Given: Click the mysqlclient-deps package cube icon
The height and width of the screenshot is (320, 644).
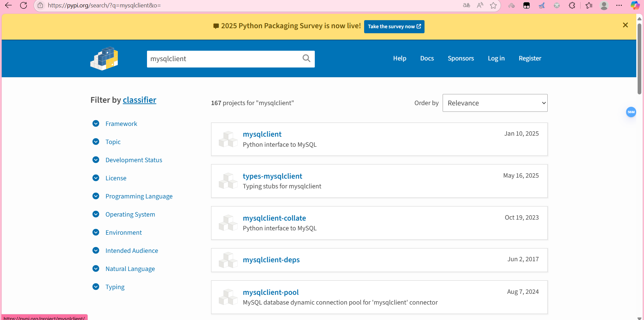Looking at the screenshot, I should [228, 260].
